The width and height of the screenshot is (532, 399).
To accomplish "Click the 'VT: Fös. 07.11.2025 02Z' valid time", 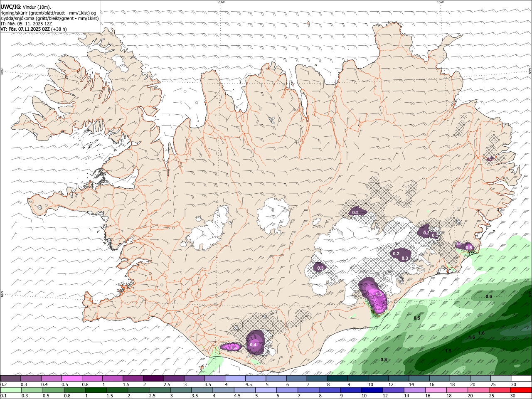I will pyautogui.click(x=25, y=29).
